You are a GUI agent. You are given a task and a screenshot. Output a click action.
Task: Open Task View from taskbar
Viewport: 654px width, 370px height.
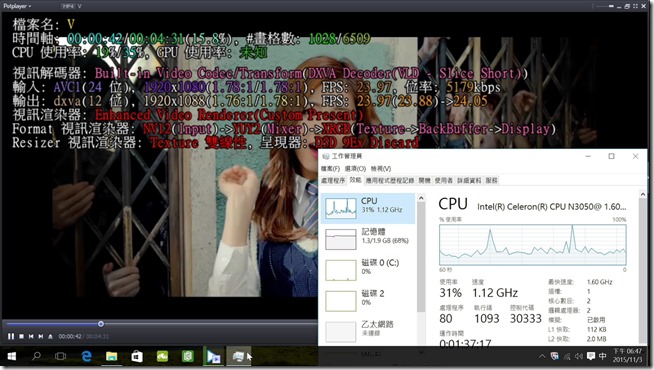point(61,356)
